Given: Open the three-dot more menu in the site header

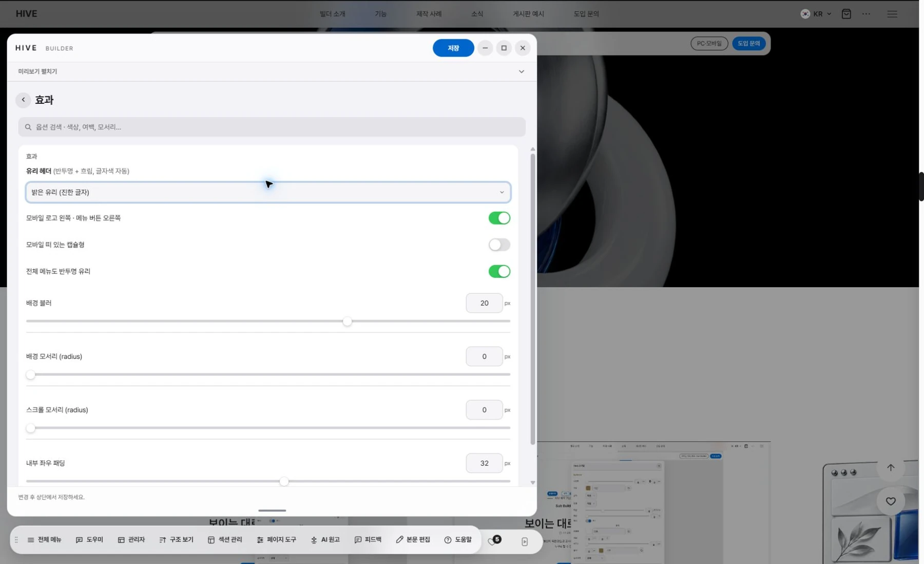Looking at the screenshot, I should (x=867, y=14).
